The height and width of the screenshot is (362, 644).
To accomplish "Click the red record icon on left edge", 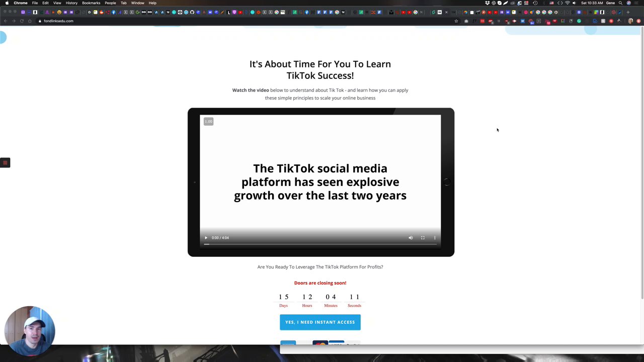I will coord(5,162).
